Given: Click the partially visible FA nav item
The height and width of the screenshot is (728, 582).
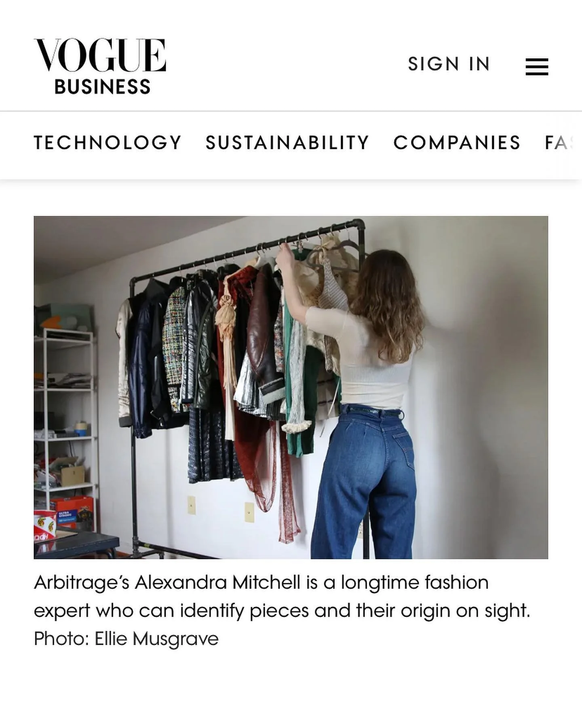Looking at the screenshot, I should tap(560, 142).
